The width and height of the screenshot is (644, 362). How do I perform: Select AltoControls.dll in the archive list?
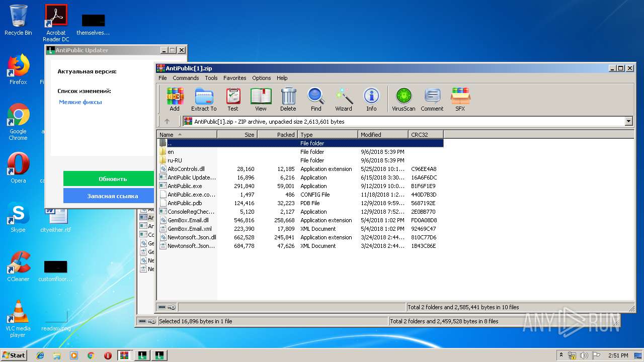300,169
